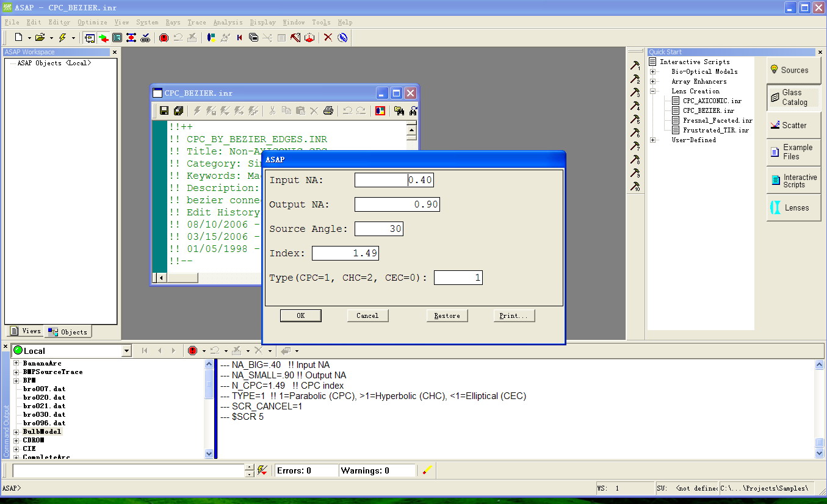Click the Print icon in CPC_BEZIER.inr toolbar

tap(328, 110)
